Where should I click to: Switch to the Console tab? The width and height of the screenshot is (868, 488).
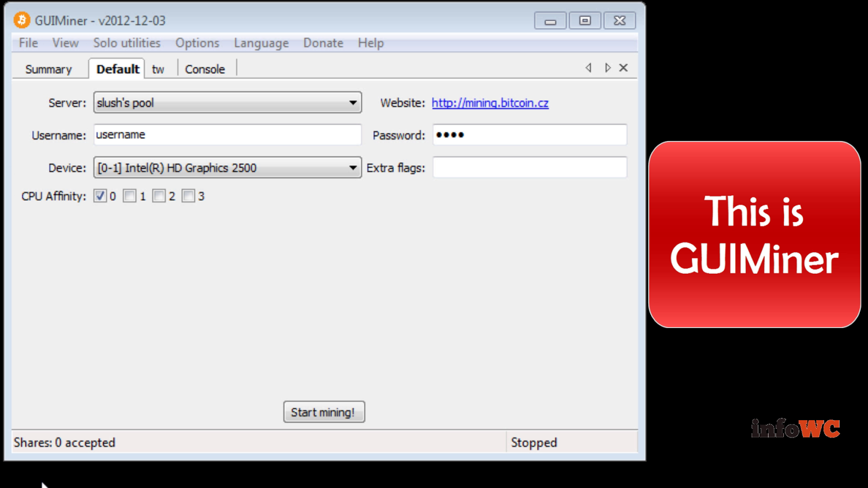pos(205,69)
